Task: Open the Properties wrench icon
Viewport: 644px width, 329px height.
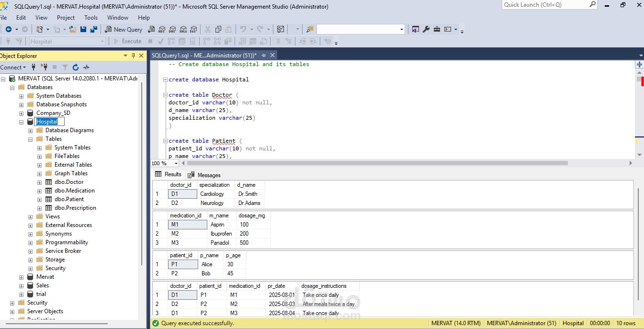Action: [426, 29]
